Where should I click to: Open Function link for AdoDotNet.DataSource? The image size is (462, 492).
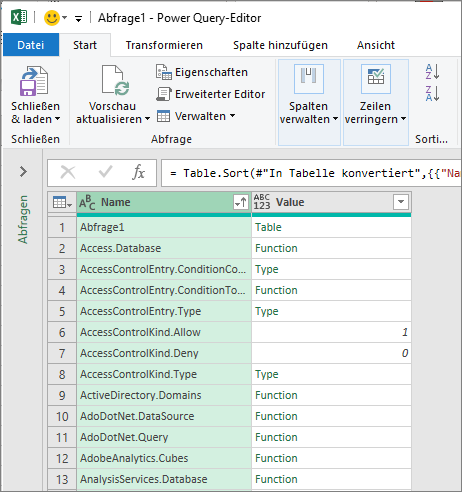pos(276,416)
